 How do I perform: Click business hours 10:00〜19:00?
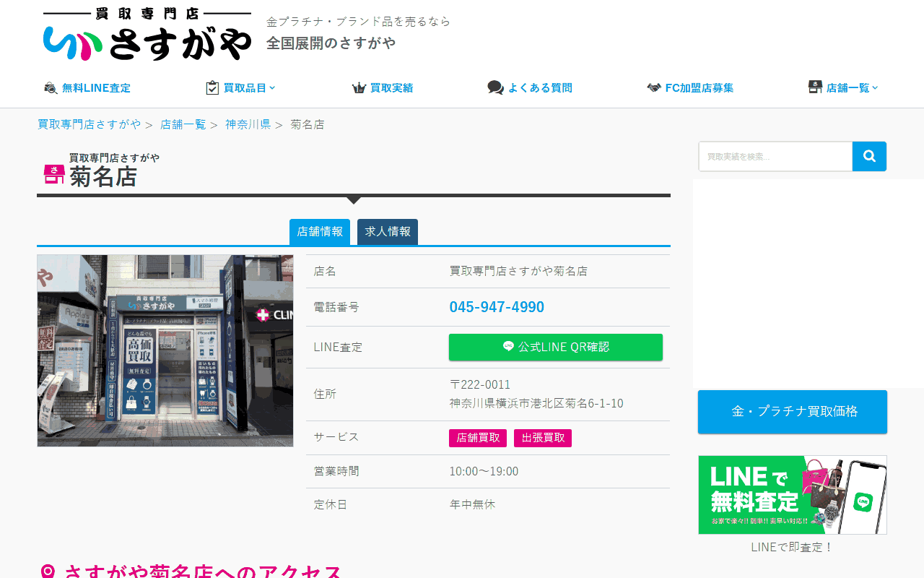[484, 471]
